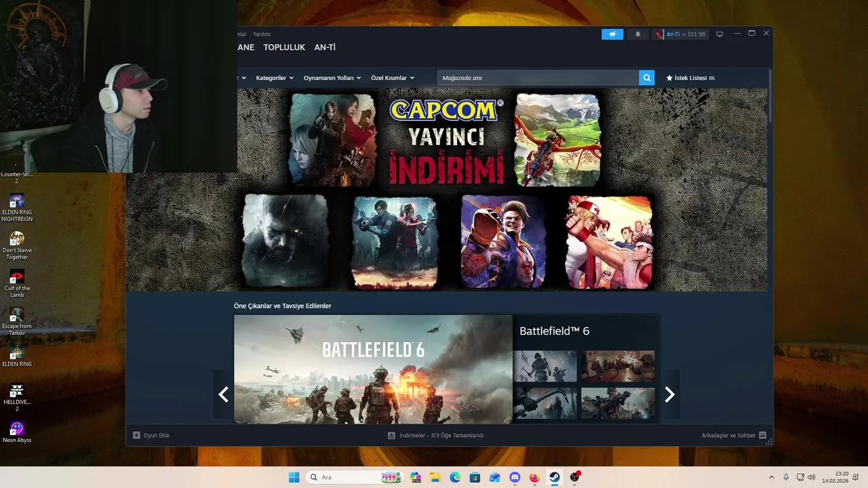Click the tray microphone icon
This screenshot has width=868, height=488.
[x=786, y=477]
